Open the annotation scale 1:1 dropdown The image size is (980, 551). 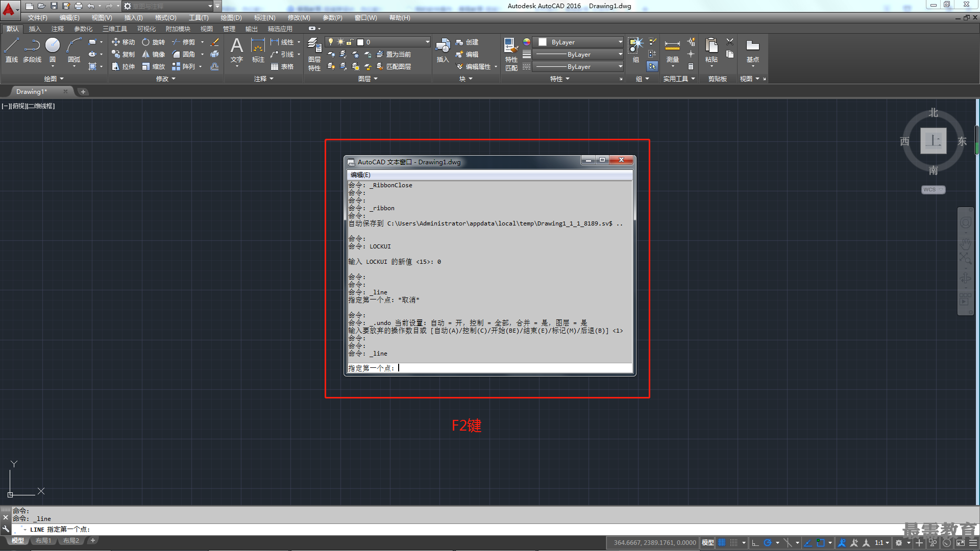click(x=881, y=543)
